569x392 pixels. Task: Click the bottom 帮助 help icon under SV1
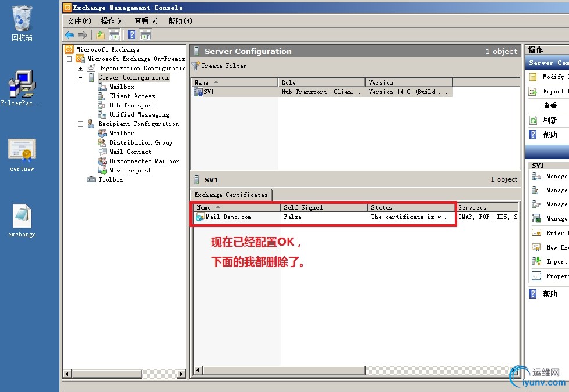pyautogui.click(x=533, y=294)
